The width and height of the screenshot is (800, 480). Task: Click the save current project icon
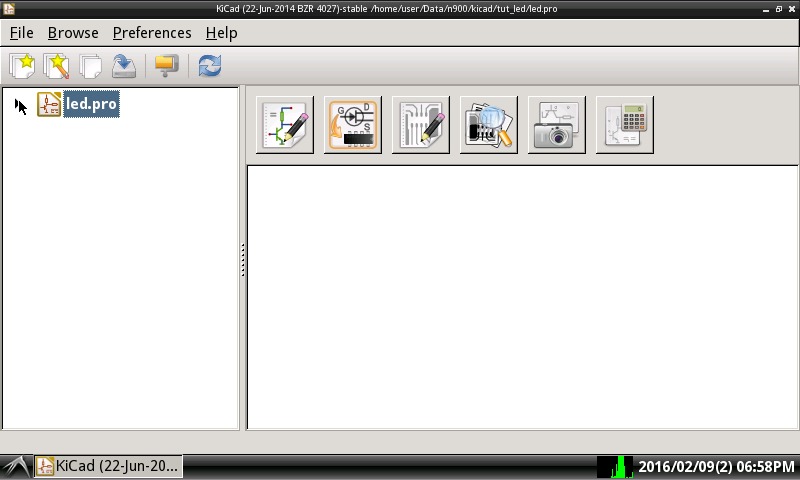(x=124, y=66)
